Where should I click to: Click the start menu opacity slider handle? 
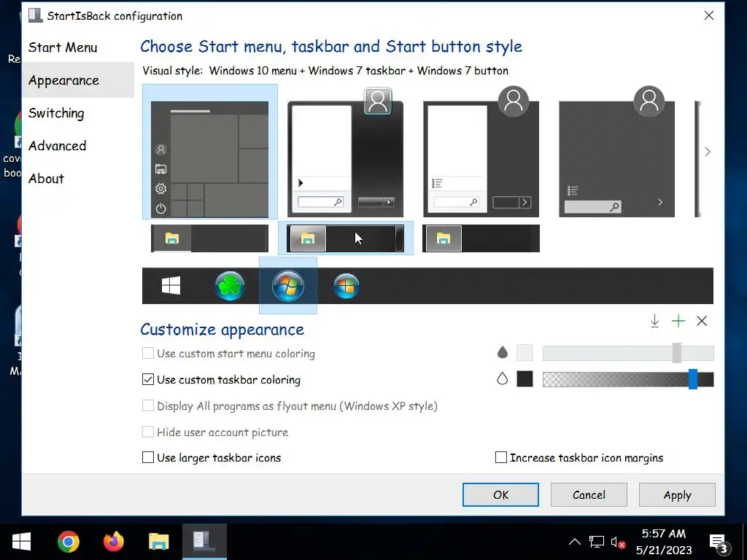(676, 353)
